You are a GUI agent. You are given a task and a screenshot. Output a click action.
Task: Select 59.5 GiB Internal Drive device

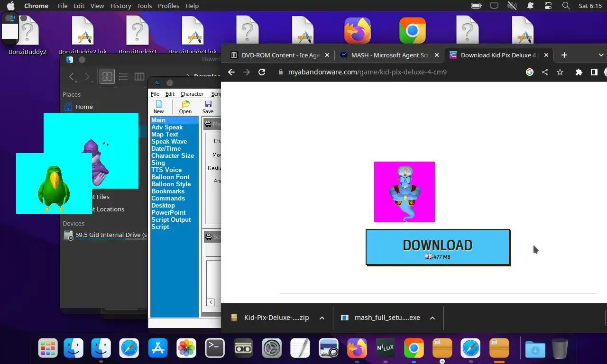[x=105, y=235]
